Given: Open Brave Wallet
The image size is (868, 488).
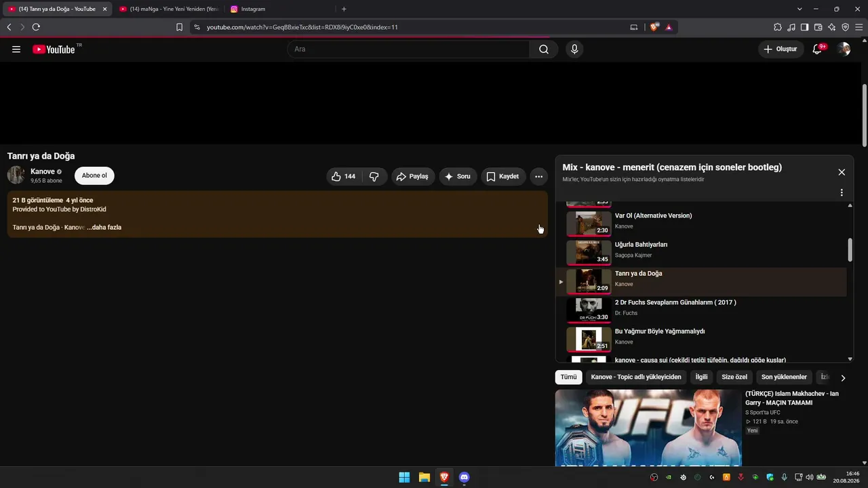Looking at the screenshot, I should (x=818, y=27).
